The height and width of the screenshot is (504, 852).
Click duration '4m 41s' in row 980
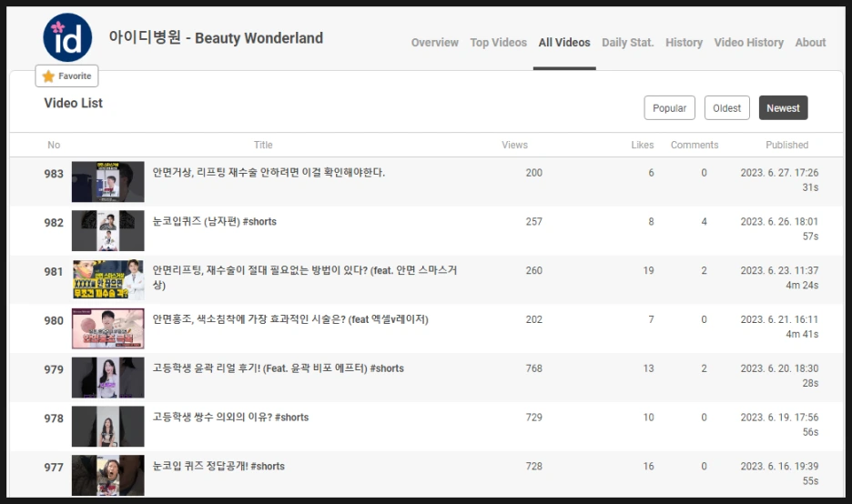pos(802,334)
